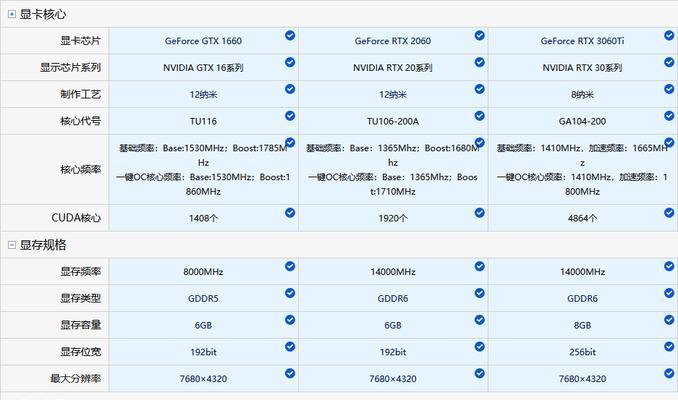Click check mark in RTX 2060 显存频率 cell
The width and height of the screenshot is (678, 400).
pos(480,266)
